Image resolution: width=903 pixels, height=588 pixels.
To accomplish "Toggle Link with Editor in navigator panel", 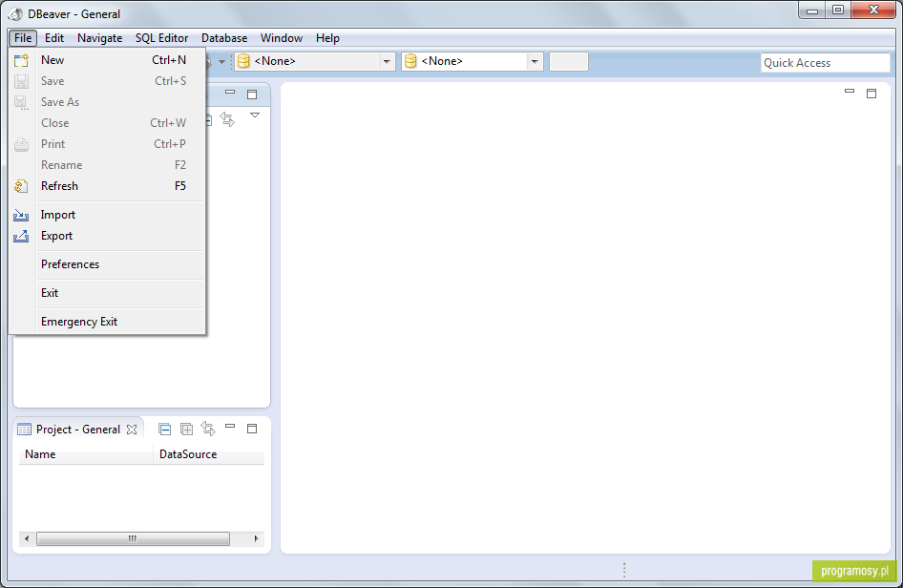I will coord(227,119).
